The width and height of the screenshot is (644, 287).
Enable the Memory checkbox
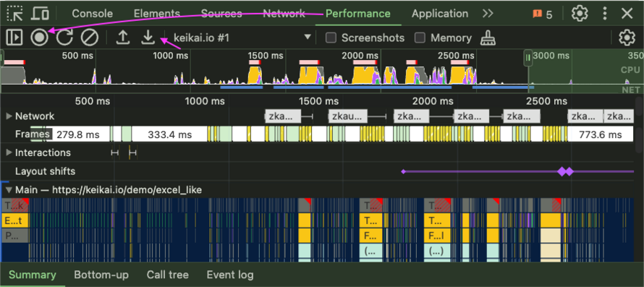(420, 38)
